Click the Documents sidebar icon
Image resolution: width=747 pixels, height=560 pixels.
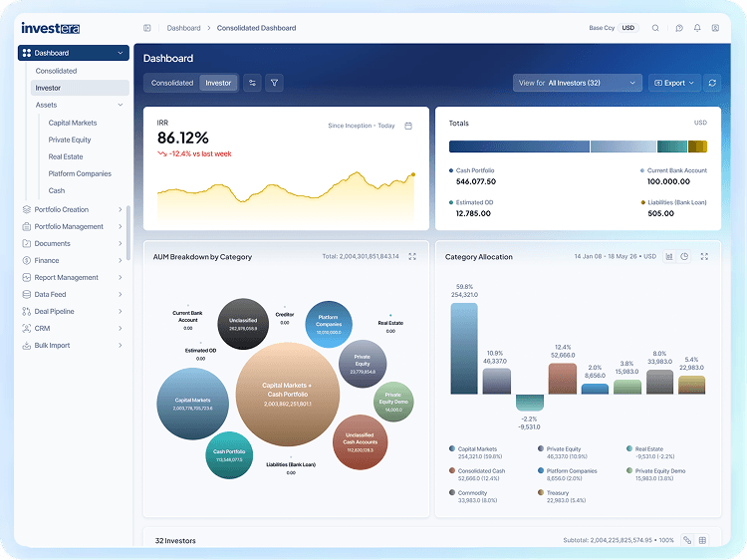click(x=27, y=243)
